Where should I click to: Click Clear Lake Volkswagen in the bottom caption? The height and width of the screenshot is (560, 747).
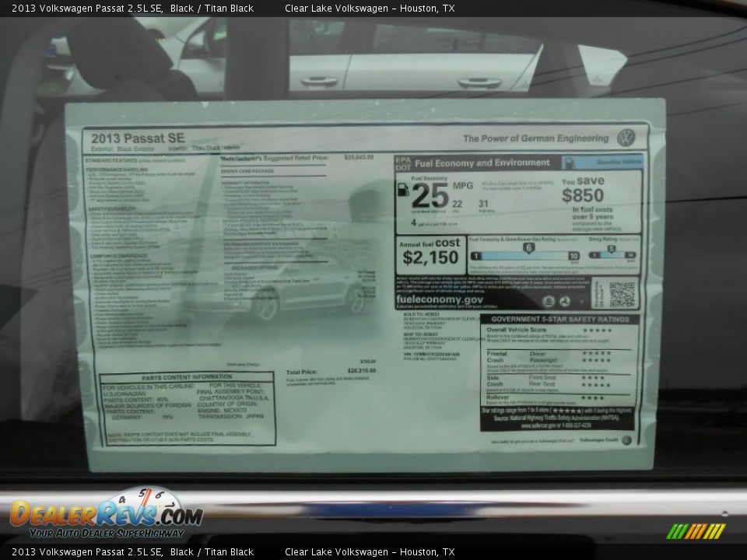(x=336, y=552)
